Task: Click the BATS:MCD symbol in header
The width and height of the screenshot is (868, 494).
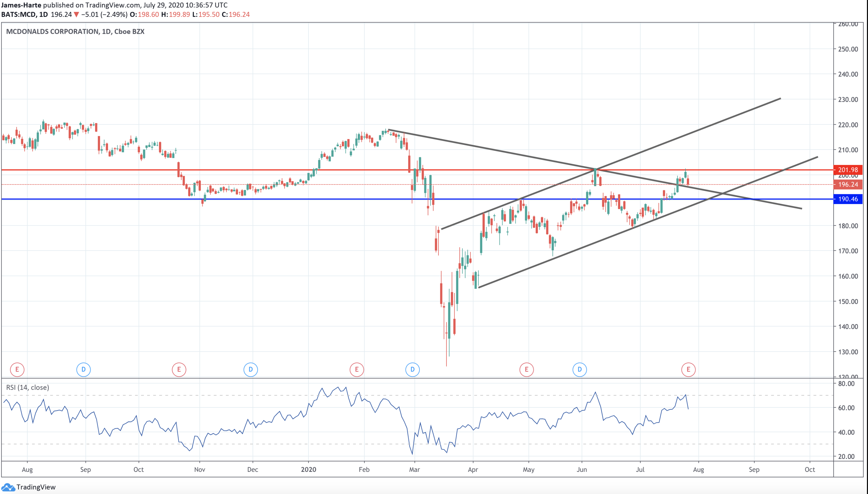Action: tap(19, 15)
